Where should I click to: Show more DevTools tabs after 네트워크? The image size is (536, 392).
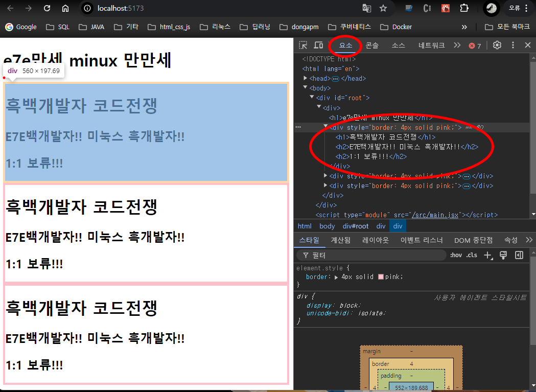point(457,45)
